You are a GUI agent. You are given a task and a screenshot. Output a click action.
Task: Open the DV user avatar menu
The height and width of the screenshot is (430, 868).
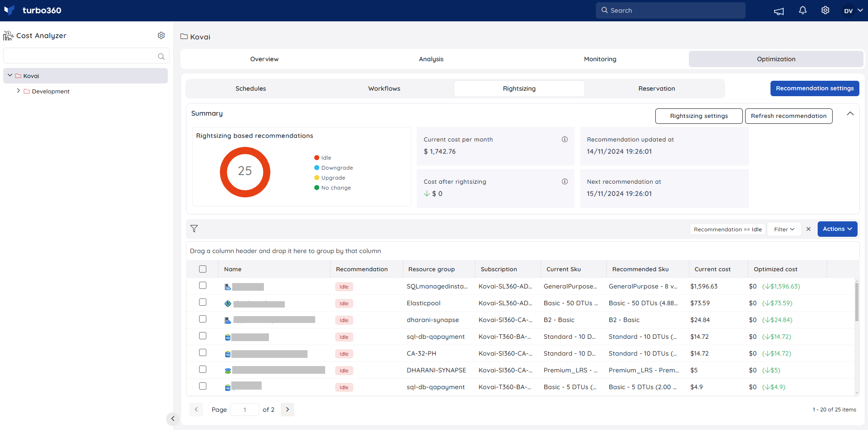(853, 10)
